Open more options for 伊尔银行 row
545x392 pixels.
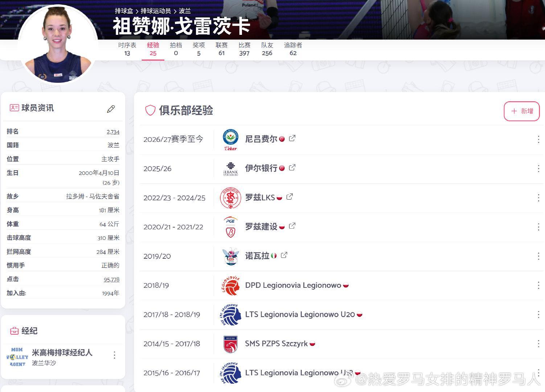point(538,168)
